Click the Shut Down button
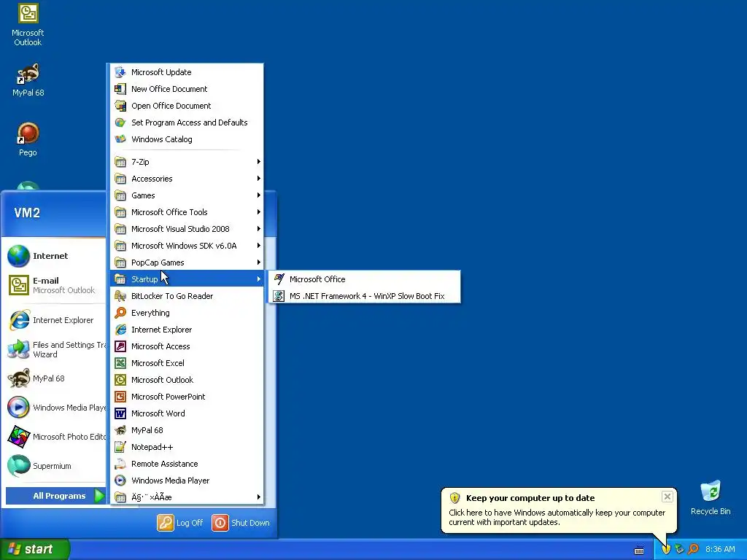This screenshot has width=747, height=560. tap(241, 523)
